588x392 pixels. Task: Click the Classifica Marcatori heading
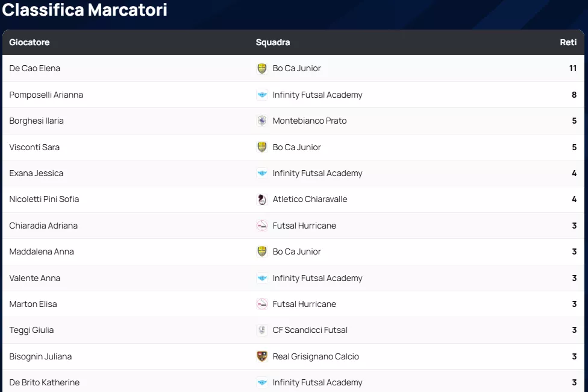85,10
